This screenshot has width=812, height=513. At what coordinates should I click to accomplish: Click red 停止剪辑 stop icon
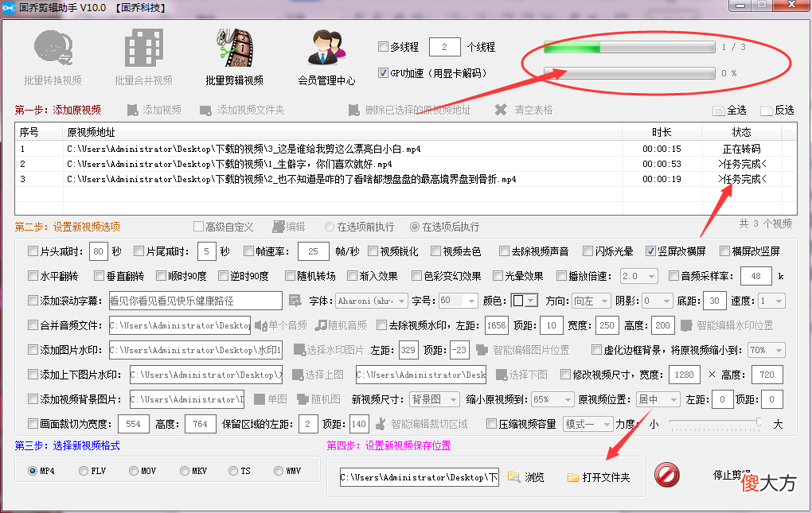[x=666, y=475]
